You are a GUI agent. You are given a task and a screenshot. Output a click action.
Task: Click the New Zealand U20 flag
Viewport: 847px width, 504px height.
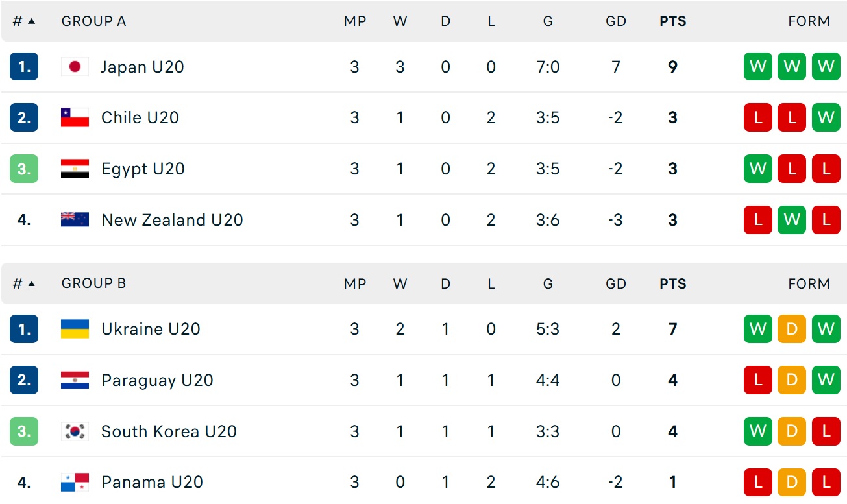[x=75, y=220]
